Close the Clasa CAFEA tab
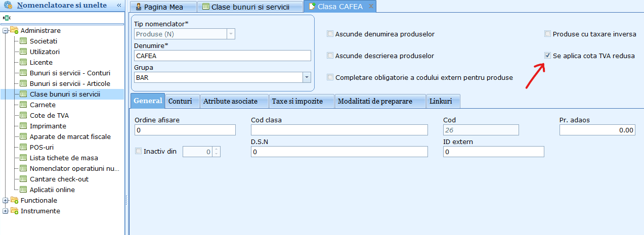The width and height of the screenshot is (644, 235). 370,7
